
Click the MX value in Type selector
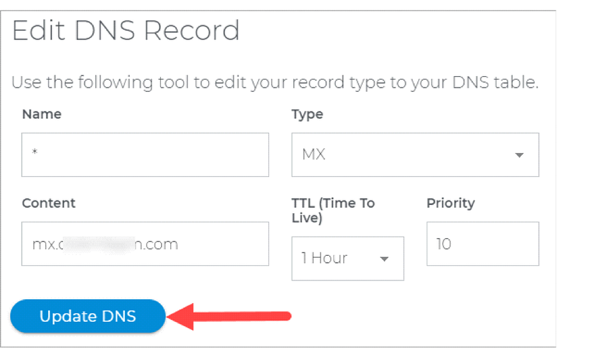click(313, 154)
